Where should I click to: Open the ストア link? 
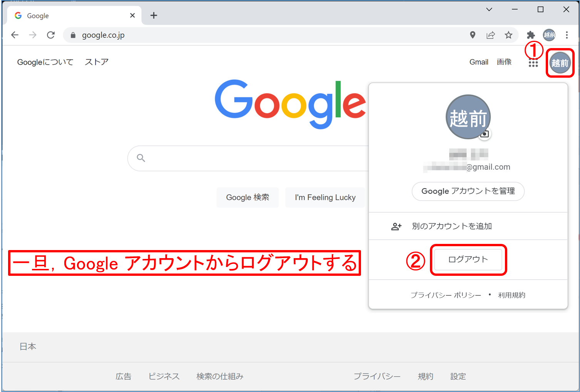click(x=97, y=62)
